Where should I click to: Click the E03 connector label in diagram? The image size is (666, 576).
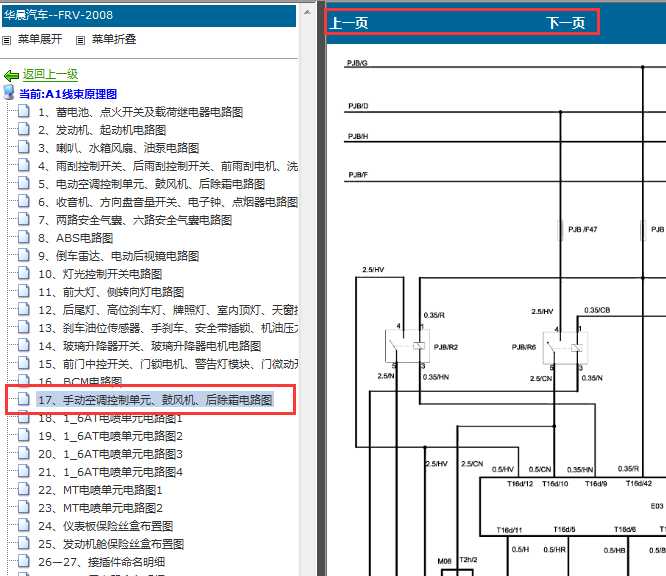pyautogui.click(x=657, y=506)
